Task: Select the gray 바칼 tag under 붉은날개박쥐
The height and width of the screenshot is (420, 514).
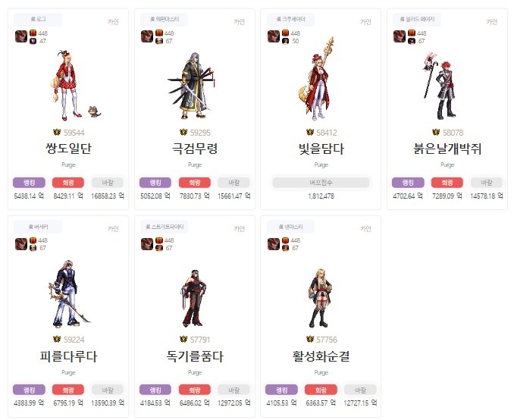Action: click(x=487, y=183)
